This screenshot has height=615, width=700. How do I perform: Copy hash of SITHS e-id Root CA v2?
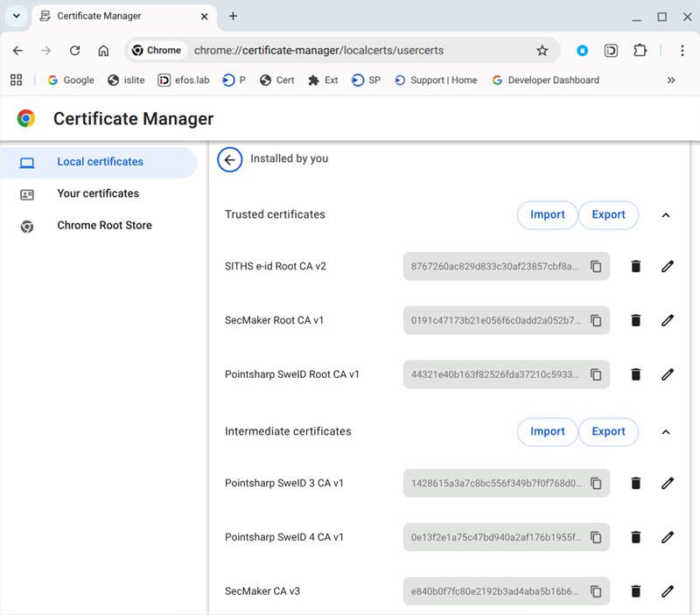pos(596,267)
